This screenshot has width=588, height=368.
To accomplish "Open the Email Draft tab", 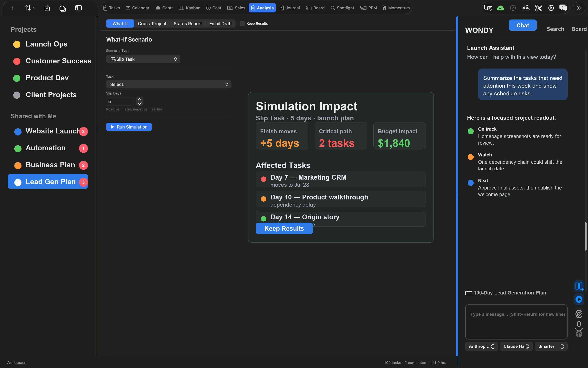I will pyautogui.click(x=220, y=24).
